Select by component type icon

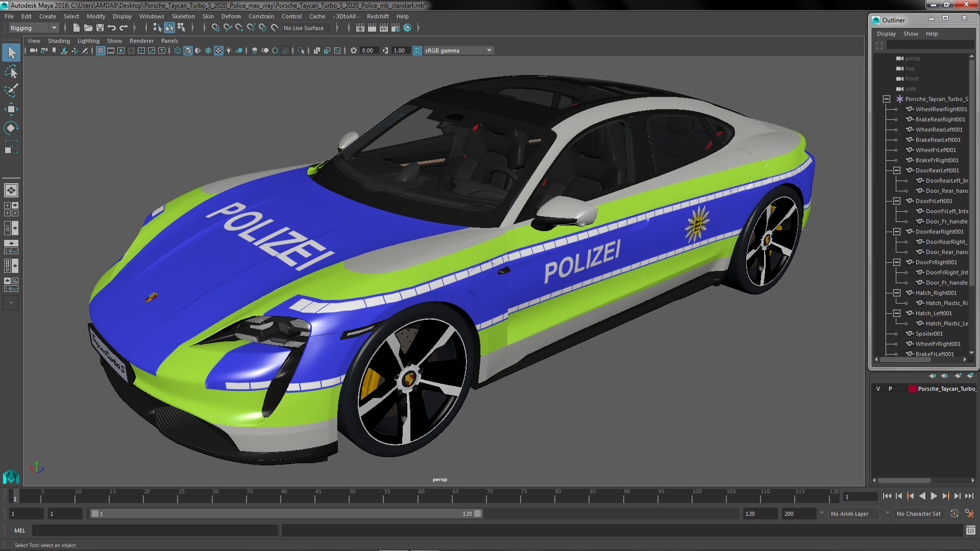tap(181, 28)
